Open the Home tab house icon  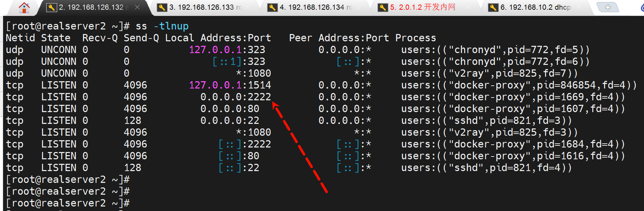coord(24,7)
